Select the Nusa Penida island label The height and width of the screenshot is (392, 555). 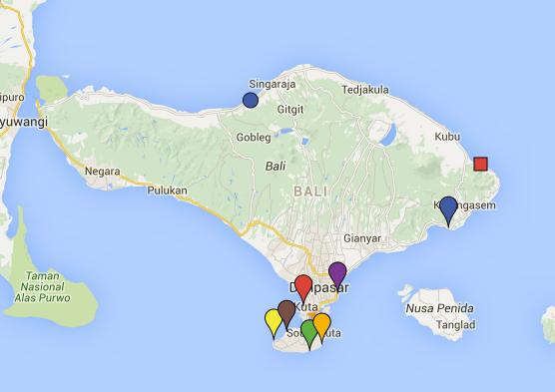click(x=439, y=308)
